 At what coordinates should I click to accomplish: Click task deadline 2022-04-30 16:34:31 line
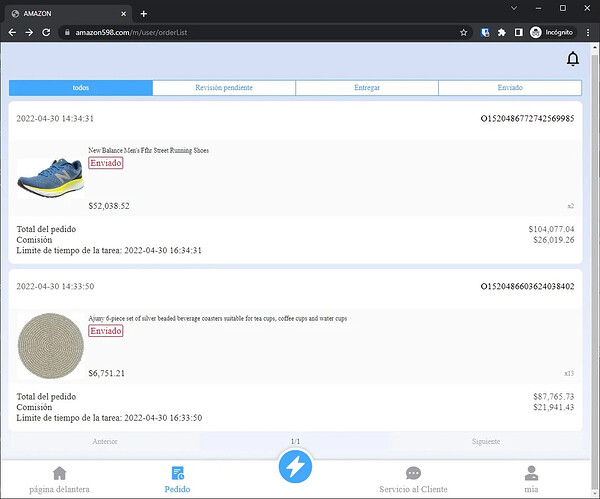(109, 250)
